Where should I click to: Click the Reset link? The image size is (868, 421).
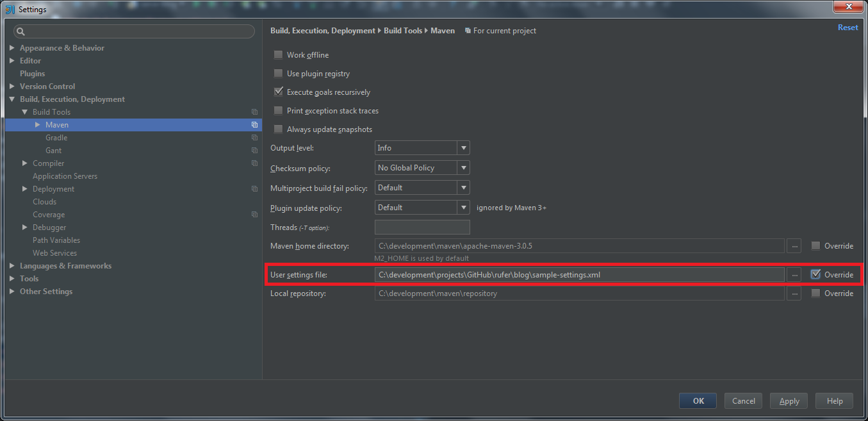[848, 28]
